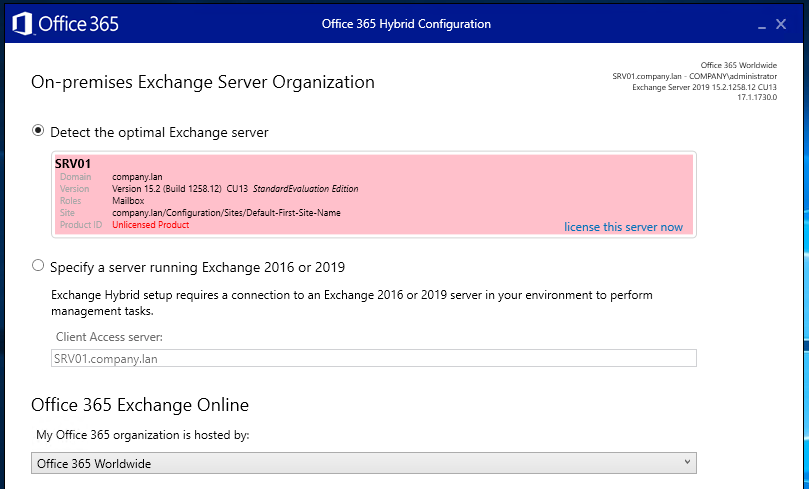Click Office 365 Exchange Online heading
Screen dimensions: 809x489
140,405
